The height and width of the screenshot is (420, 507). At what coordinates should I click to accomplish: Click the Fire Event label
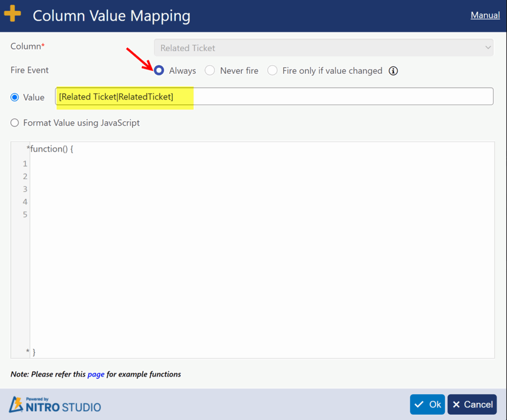point(29,70)
